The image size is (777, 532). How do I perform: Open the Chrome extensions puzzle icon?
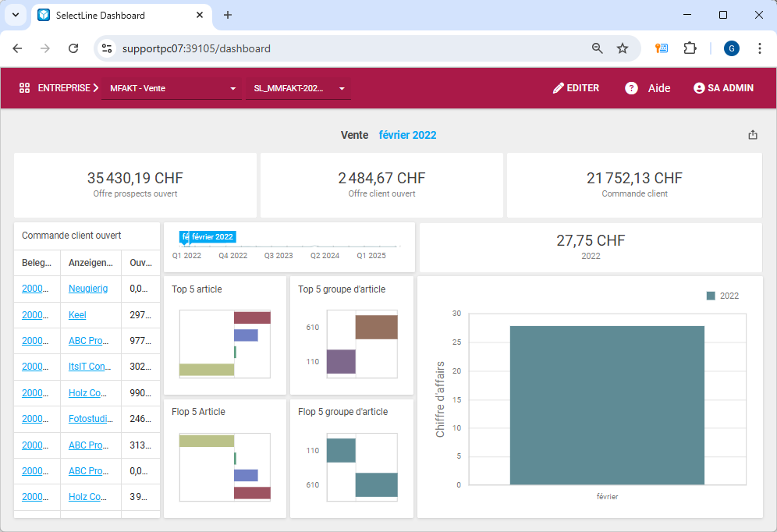(690, 48)
